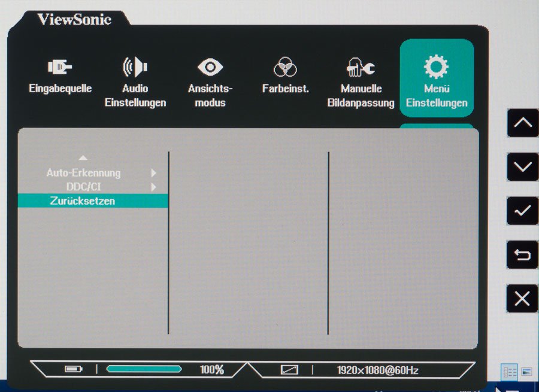Image resolution: width=539 pixels, height=392 pixels.
Task: Click the 100% value text
Action: click(212, 370)
